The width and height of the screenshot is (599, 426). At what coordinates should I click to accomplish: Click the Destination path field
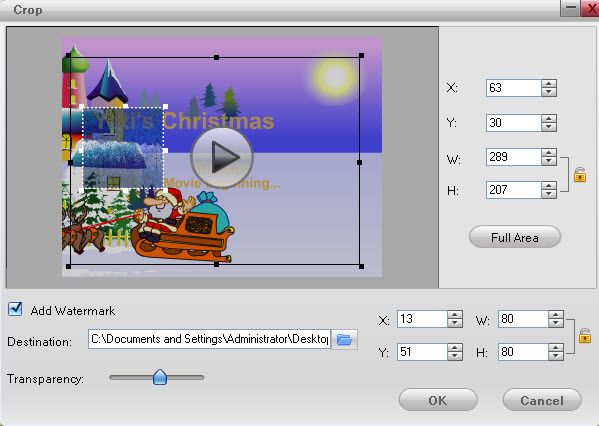209,339
